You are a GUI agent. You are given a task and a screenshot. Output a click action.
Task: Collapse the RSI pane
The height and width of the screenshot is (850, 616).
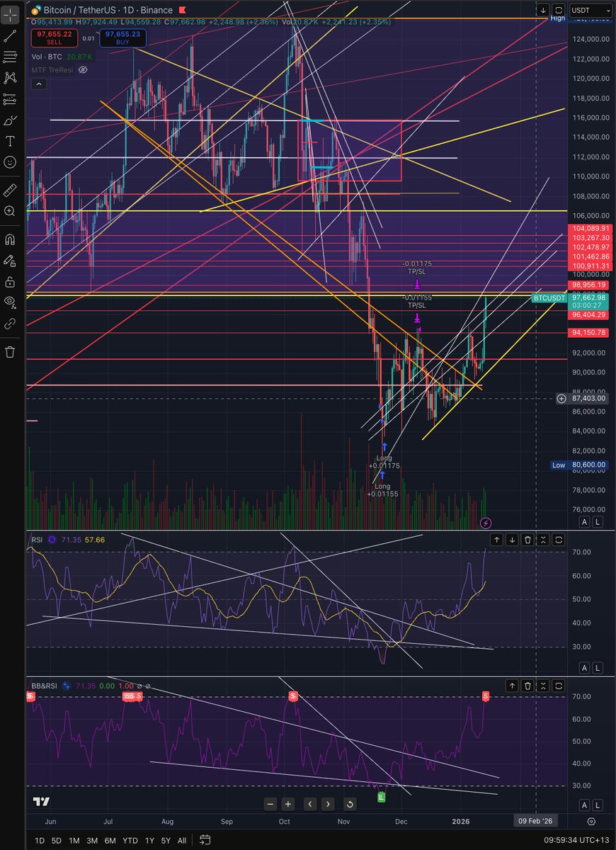point(543,540)
